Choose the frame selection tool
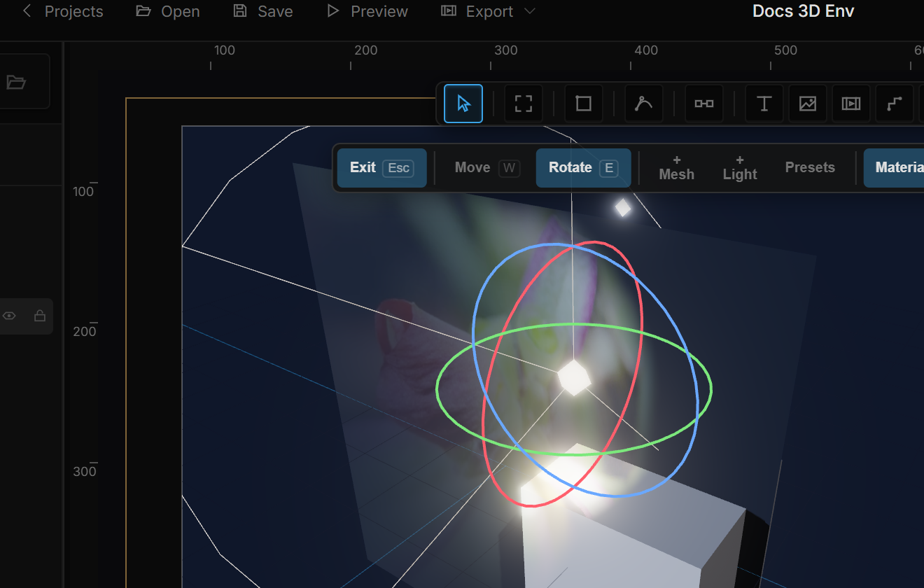The width and height of the screenshot is (924, 588). tap(524, 104)
